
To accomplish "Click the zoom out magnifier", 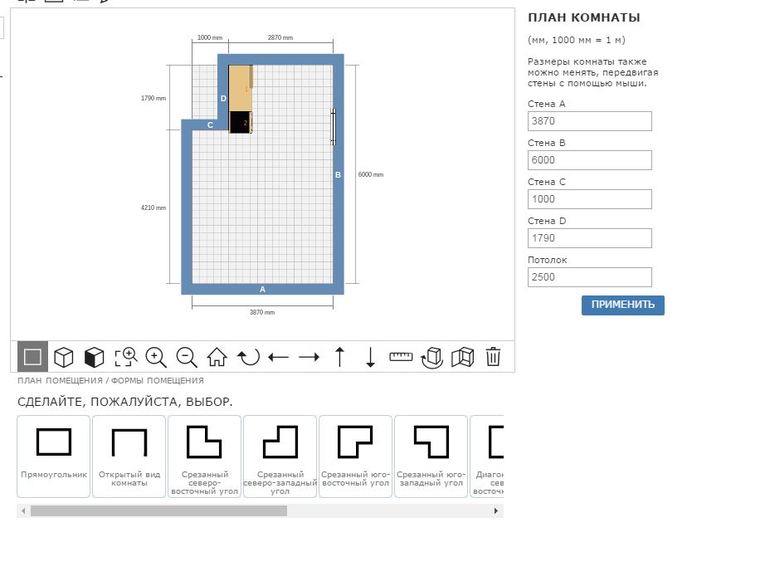I will (x=186, y=357).
